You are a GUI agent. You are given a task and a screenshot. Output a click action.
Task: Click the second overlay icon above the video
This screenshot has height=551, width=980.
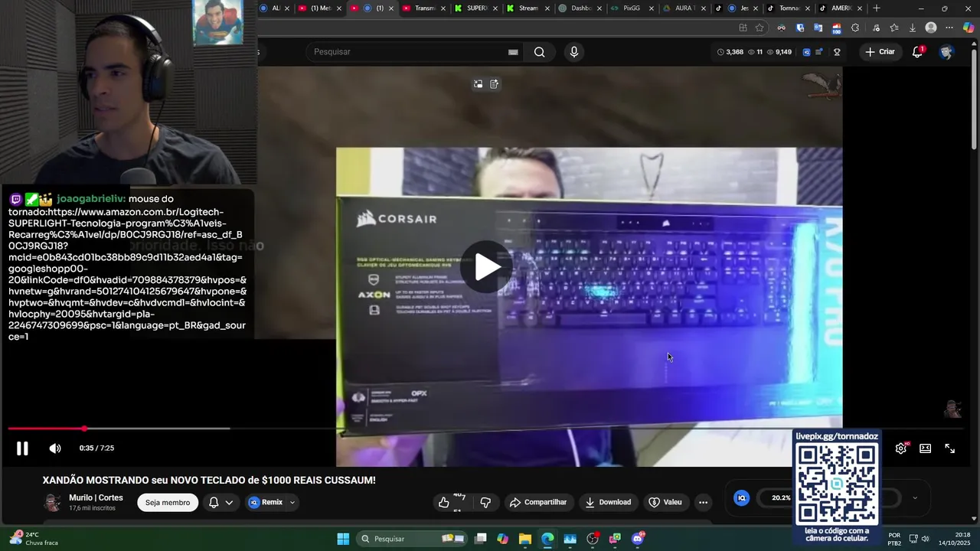(x=494, y=84)
